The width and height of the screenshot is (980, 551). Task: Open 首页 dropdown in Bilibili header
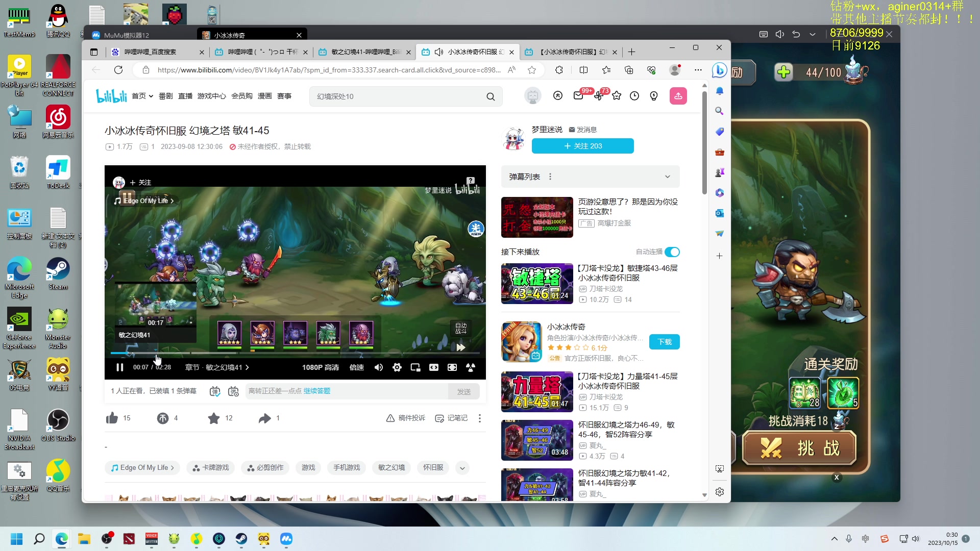(x=142, y=96)
